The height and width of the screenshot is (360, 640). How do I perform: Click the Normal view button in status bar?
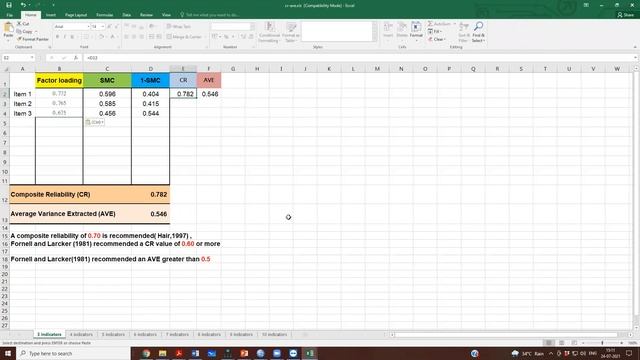coord(549,343)
